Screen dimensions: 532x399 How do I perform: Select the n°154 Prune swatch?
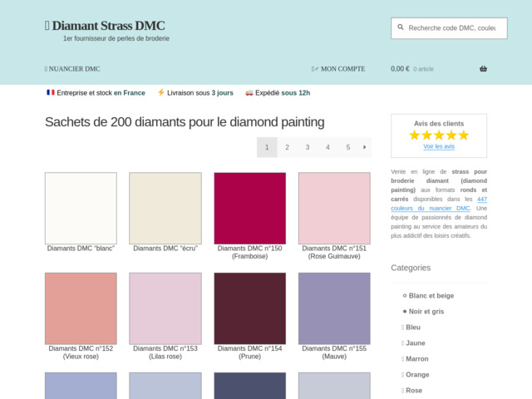[x=249, y=308]
